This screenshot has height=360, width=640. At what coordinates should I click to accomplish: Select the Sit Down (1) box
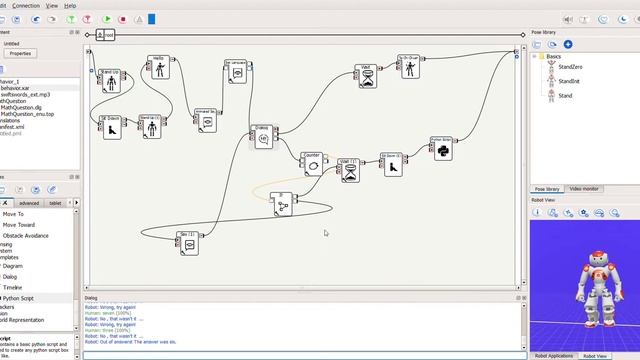[393, 164]
